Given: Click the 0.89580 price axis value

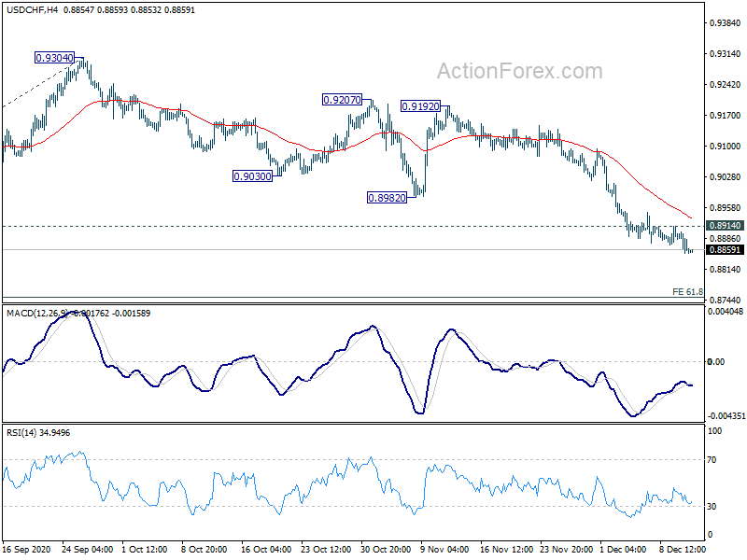Looking at the screenshot, I should tap(725, 208).
